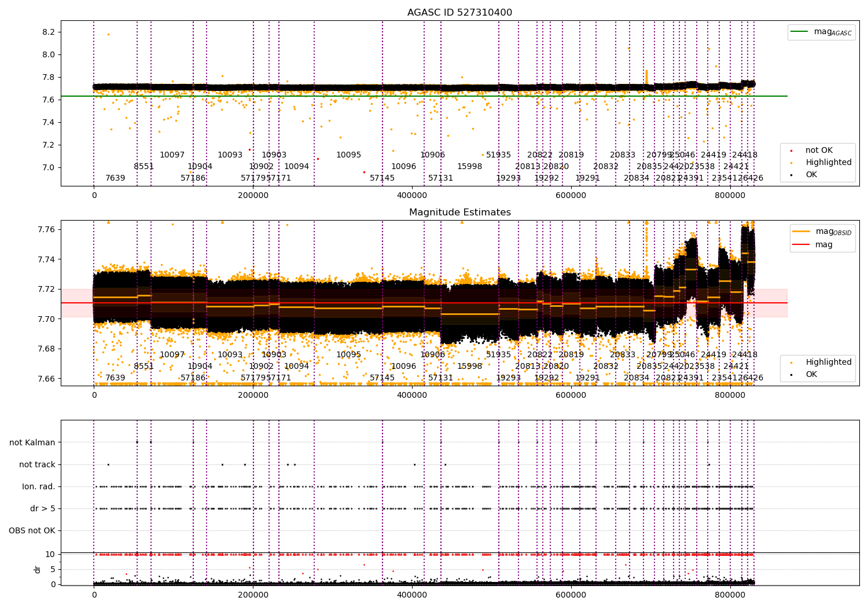This screenshot has width=868, height=608.
Task: Click obsid label '15998' in top plot
Action: click(469, 166)
